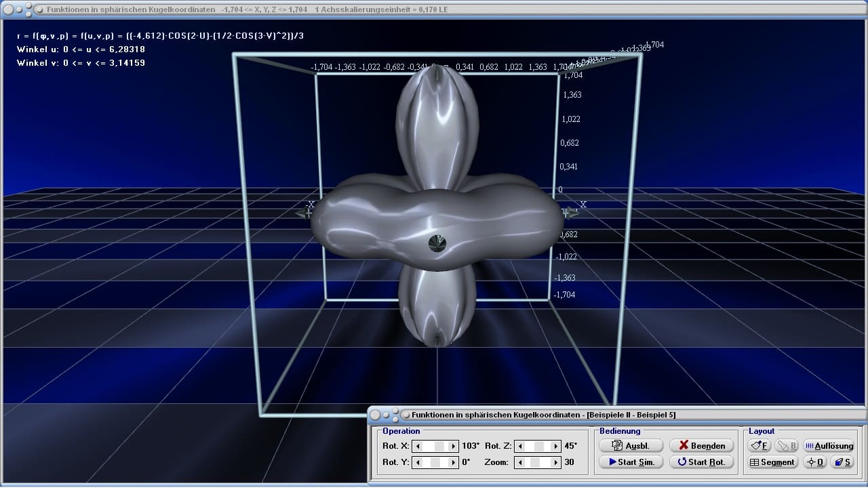Screen dimensions: 868x488
Task: Click the formula text r = f(φ,v,p)
Action: (160, 36)
